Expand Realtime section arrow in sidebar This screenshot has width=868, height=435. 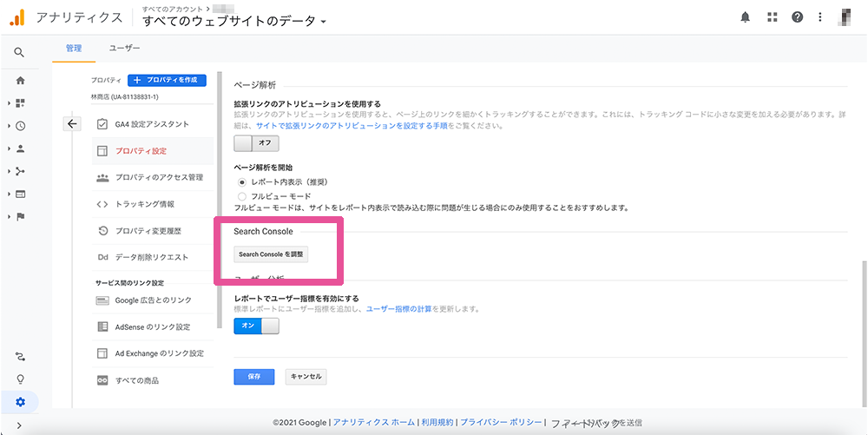coord(10,126)
